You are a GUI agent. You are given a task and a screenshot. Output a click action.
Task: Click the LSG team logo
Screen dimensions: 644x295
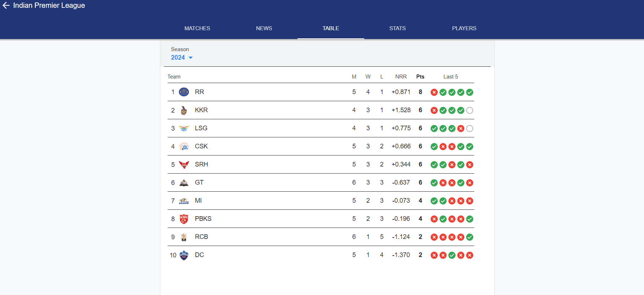(184, 129)
